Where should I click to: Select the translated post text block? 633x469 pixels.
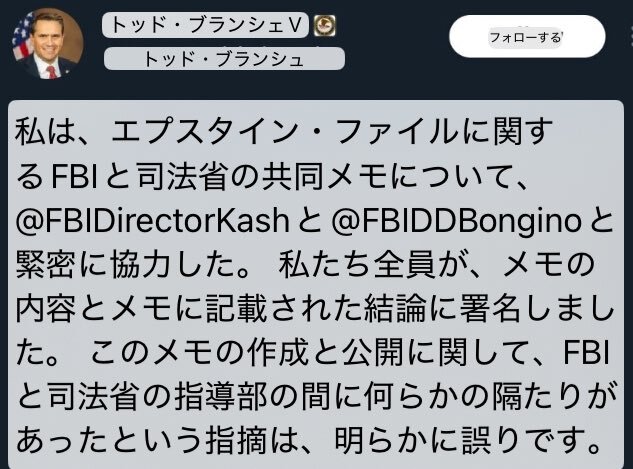pyautogui.click(x=316, y=285)
